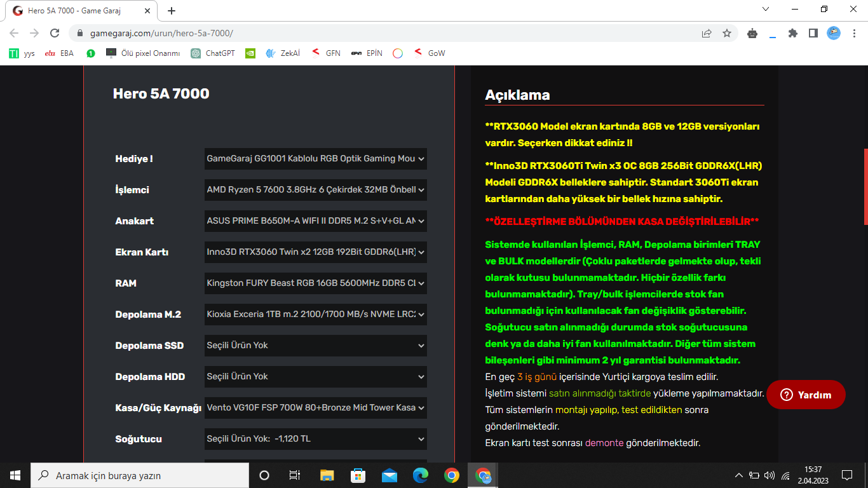The width and height of the screenshot is (868, 488).
Task: Open the Anakart dropdown
Action: [x=315, y=221]
